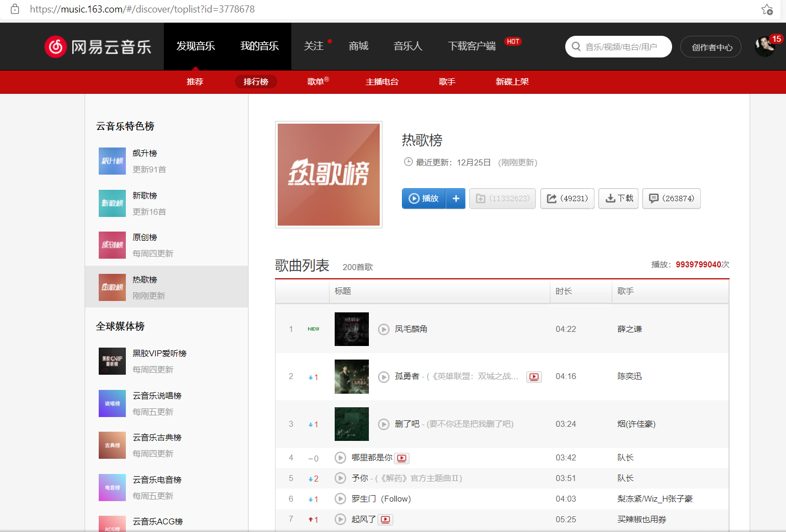Click the large 热歌榜 cover image
The width and height of the screenshot is (786, 532).
click(329, 175)
